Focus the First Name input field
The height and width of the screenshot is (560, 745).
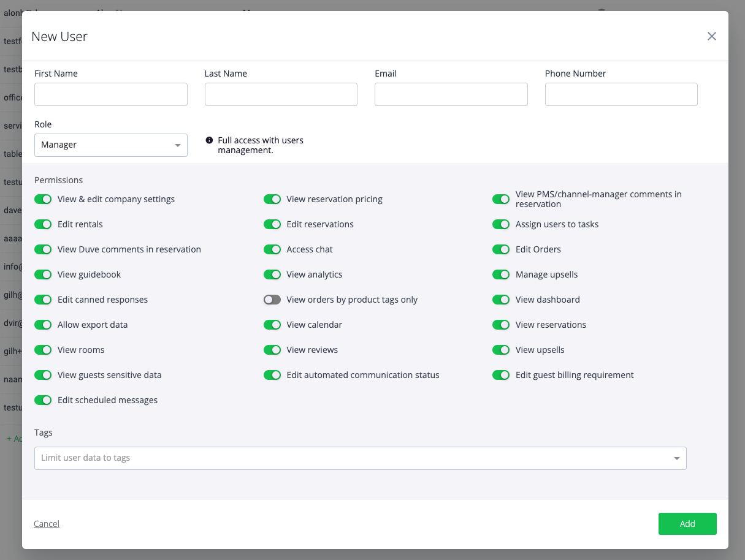110,94
